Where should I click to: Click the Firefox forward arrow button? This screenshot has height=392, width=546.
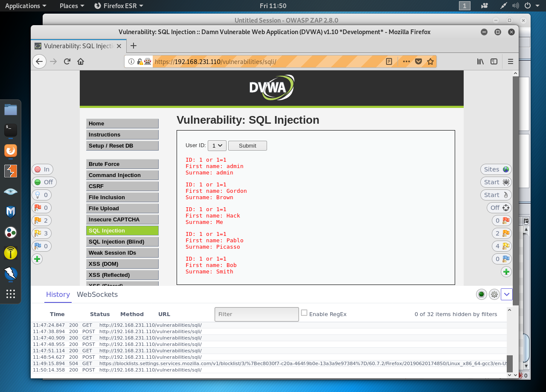point(53,61)
